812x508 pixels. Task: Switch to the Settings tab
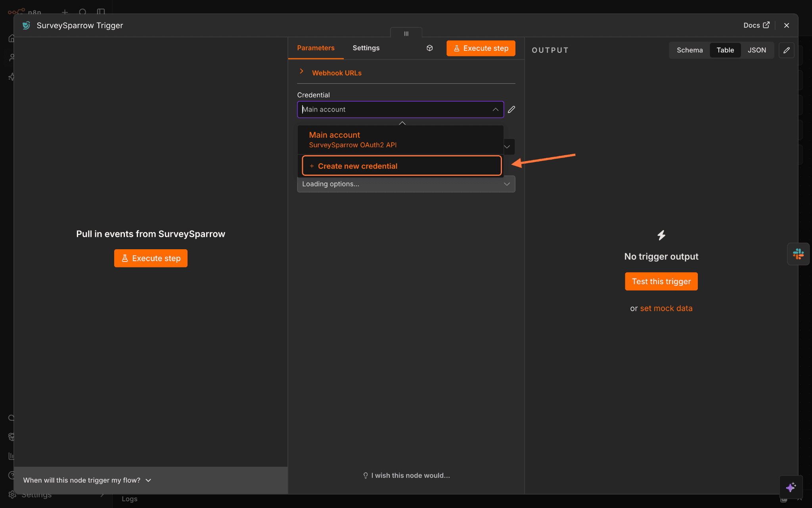click(x=366, y=48)
